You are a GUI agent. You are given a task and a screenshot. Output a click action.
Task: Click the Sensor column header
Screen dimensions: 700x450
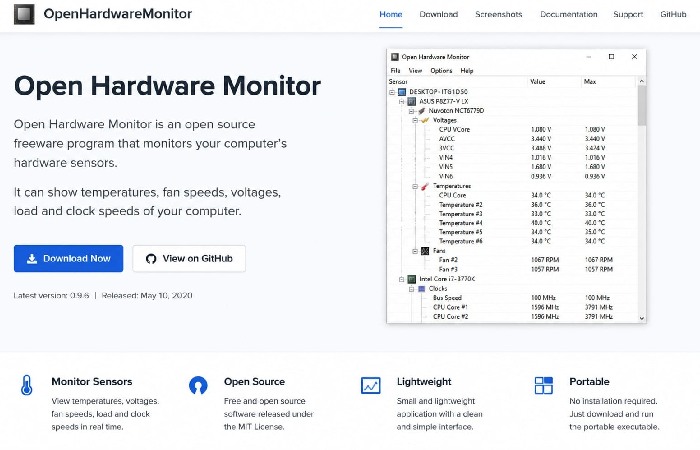click(x=457, y=82)
